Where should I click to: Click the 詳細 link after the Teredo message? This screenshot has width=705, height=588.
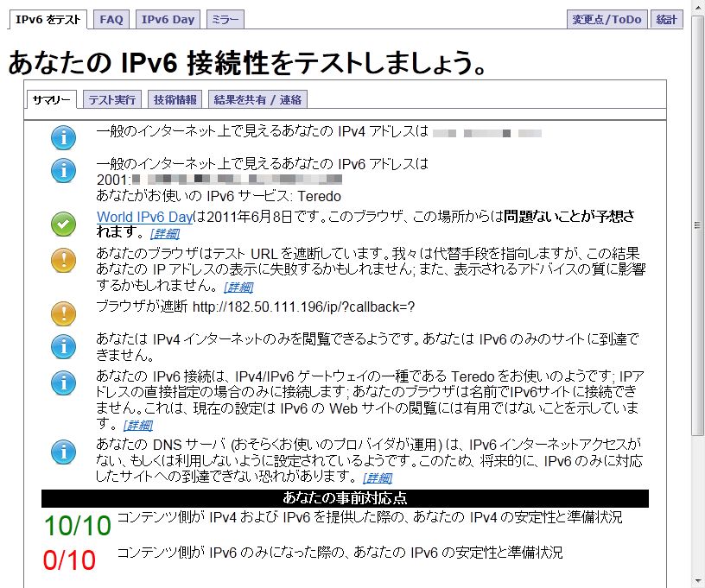[x=137, y=425]
